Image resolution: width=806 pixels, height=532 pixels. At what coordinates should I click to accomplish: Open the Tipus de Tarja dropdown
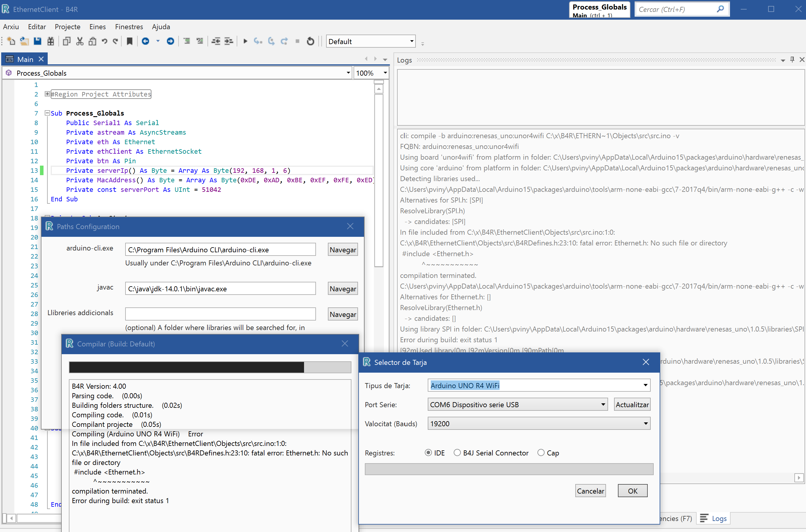pyautogui.click(x=645, y=385)
